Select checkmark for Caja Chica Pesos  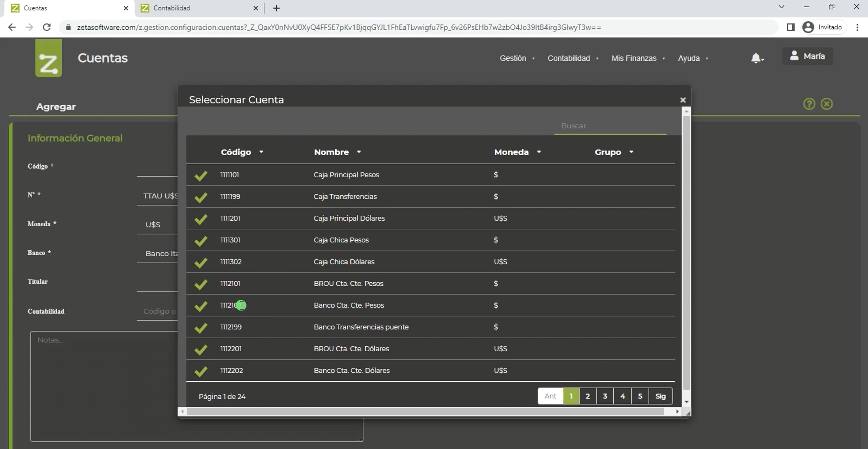(x=201, y=241)
